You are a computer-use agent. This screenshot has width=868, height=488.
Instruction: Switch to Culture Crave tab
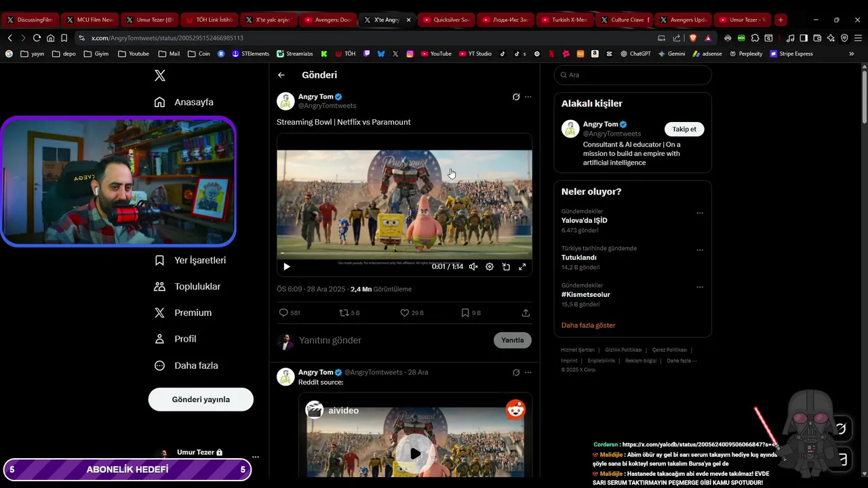click(625, 20)
